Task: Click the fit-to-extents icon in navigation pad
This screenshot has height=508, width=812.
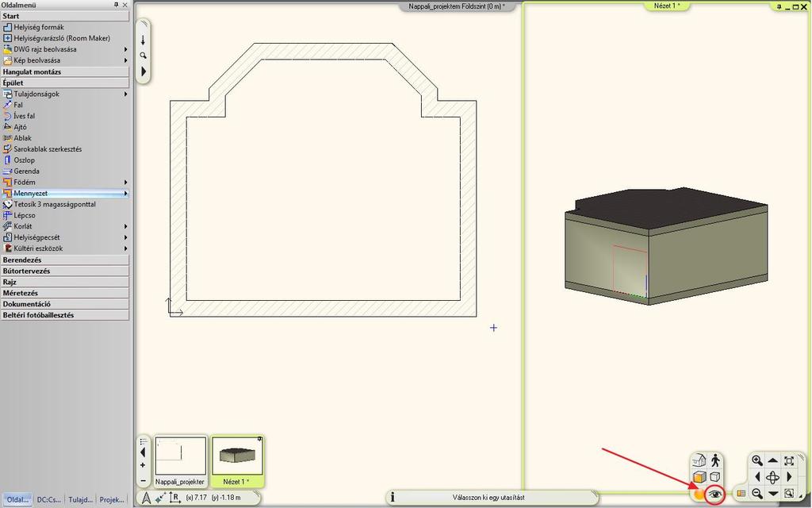Action: click(789, 460)
